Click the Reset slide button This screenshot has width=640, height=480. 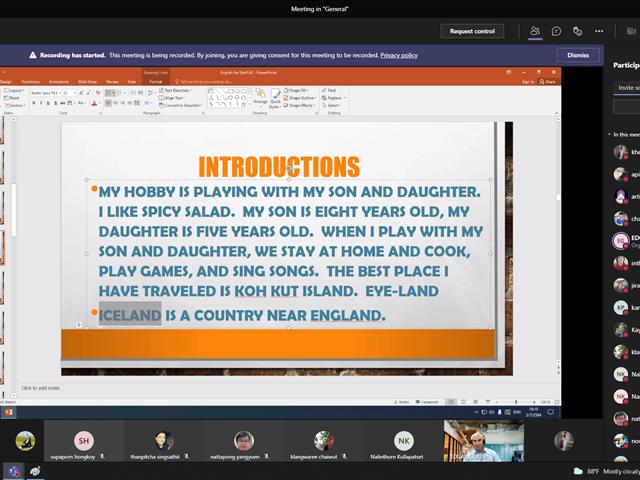(11, 98)
